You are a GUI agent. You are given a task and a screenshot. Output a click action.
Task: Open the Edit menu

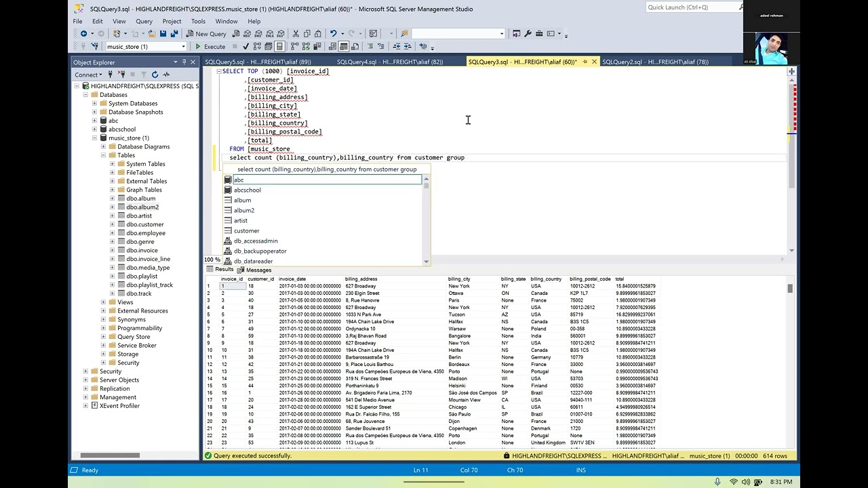coord(98,21)
